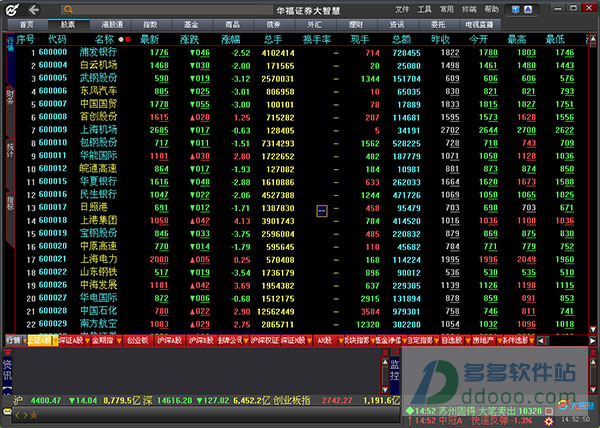Sort by the 最新 column header
This screenshot has height=428, width=600.
149,39
